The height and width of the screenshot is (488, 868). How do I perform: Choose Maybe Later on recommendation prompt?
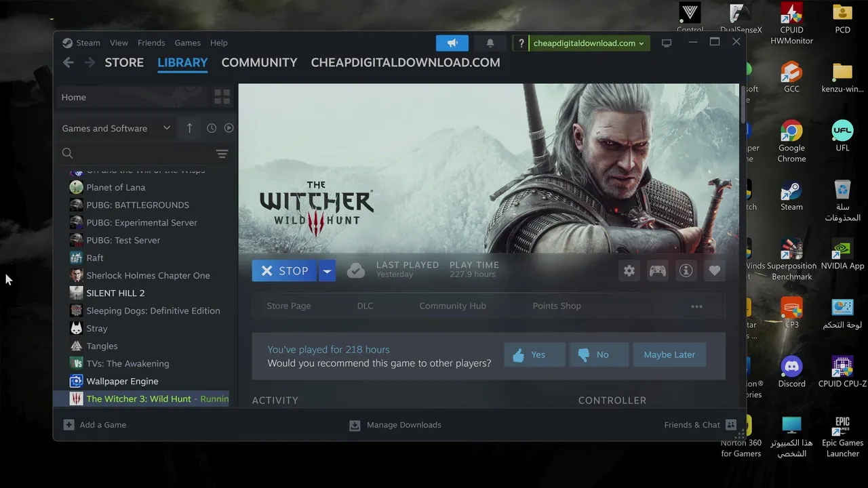click(x=669, y=354)
